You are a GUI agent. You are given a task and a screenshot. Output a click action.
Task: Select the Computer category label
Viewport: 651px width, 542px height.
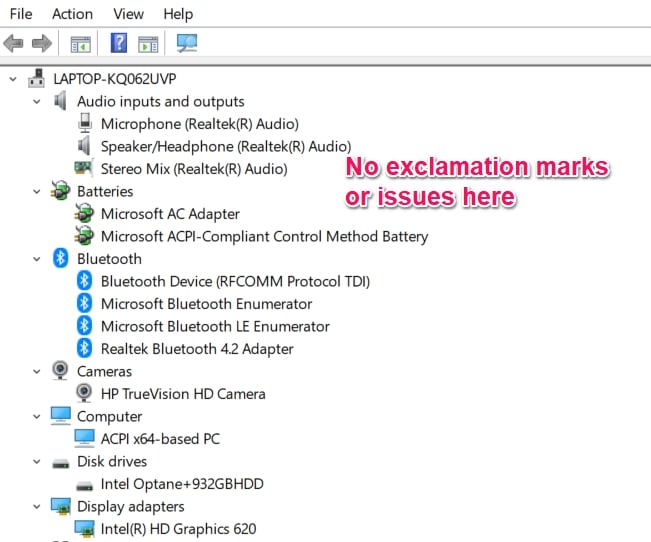tap(110, 416)
